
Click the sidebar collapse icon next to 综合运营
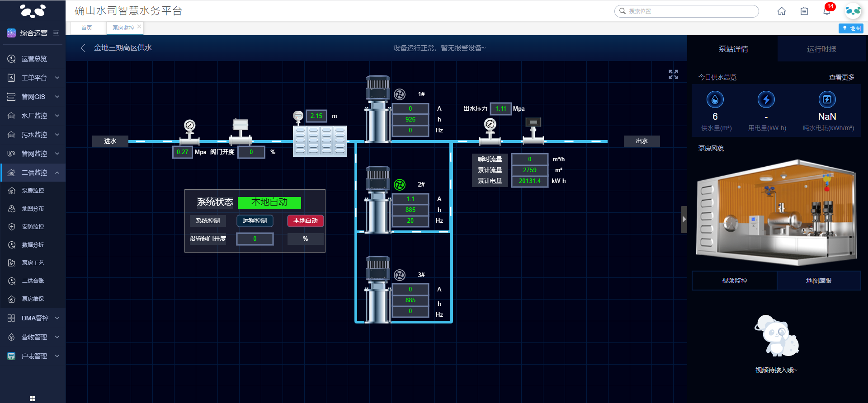click(x=56, y=33)
